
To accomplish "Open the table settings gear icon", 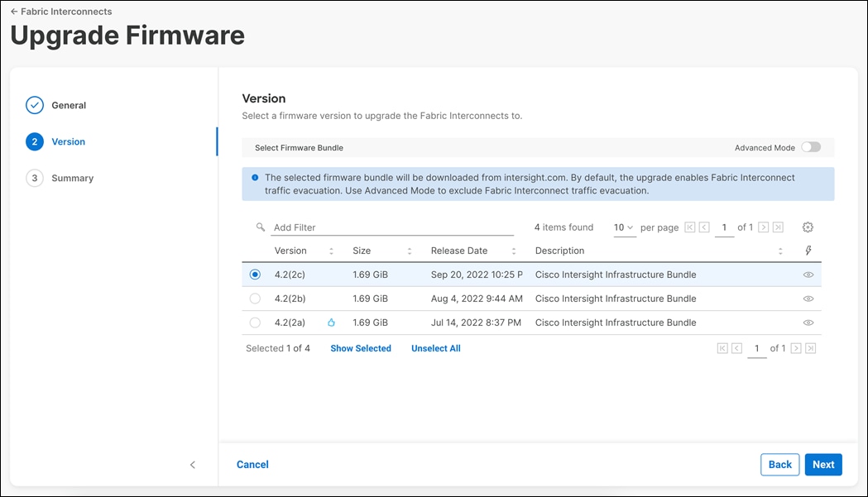I will point(808,227).
